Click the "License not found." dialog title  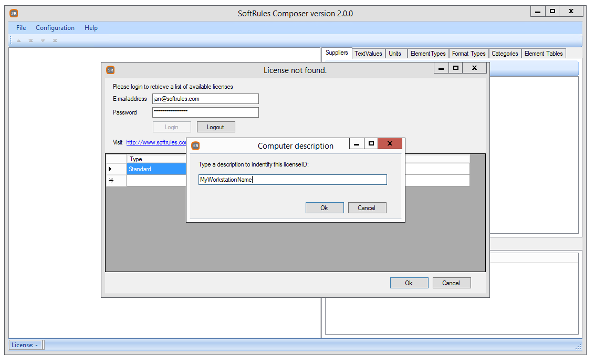click(x=295, y=70)
